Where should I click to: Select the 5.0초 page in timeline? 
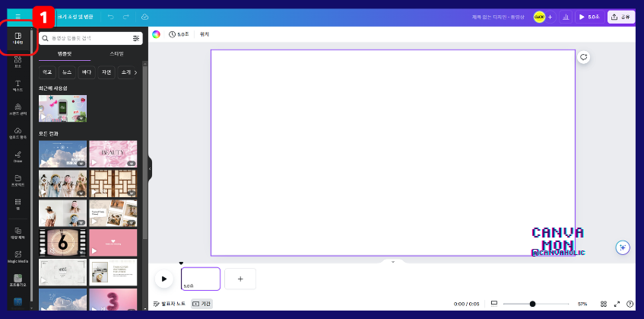click(201, 279)
